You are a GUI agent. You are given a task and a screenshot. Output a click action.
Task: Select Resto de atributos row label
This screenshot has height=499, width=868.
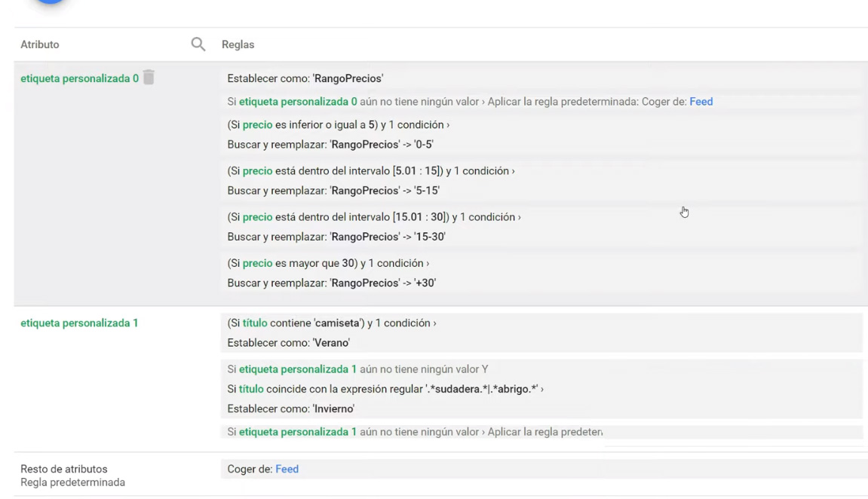63,469
